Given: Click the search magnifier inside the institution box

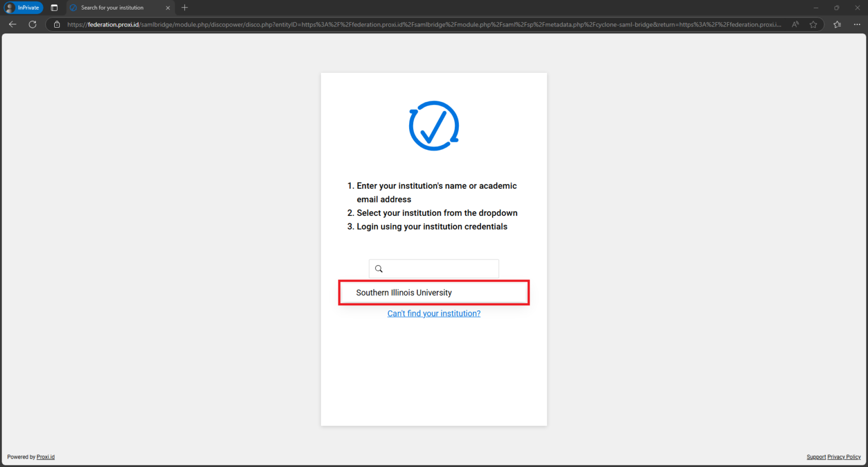Looking at the screenshot, I should point(379,269).
